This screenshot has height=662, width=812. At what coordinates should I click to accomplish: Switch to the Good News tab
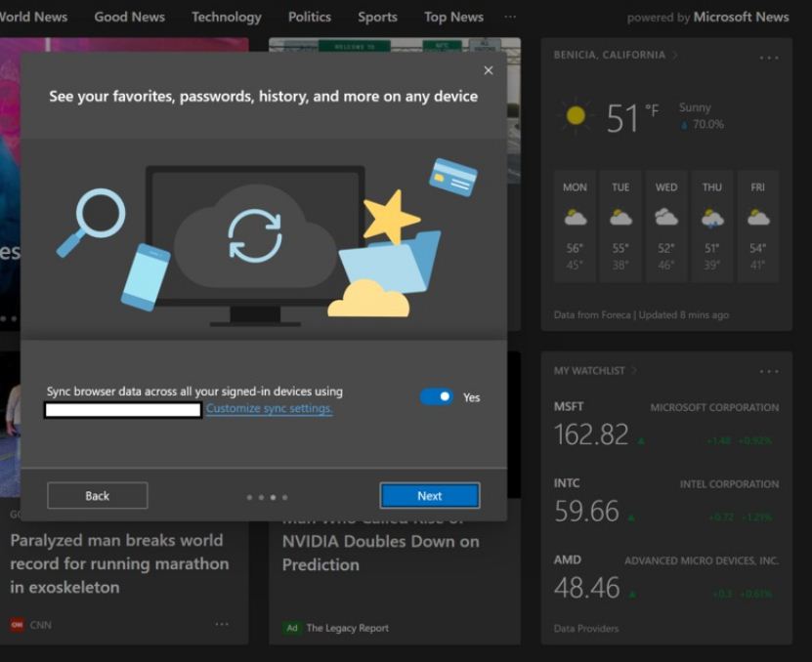129,17
